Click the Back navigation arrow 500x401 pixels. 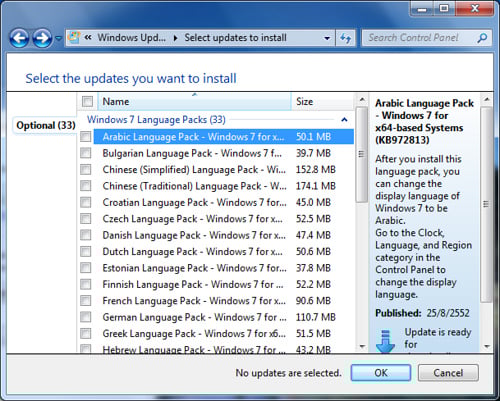(19, 38)
